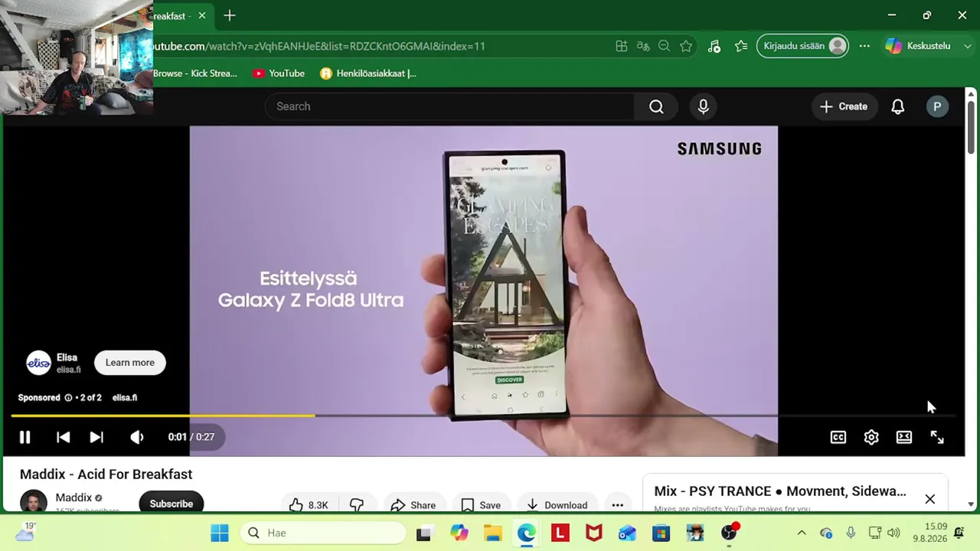980x551 pixels.
Task: Switch to OBS Studio on the taskbar
Action: [729, 533]
